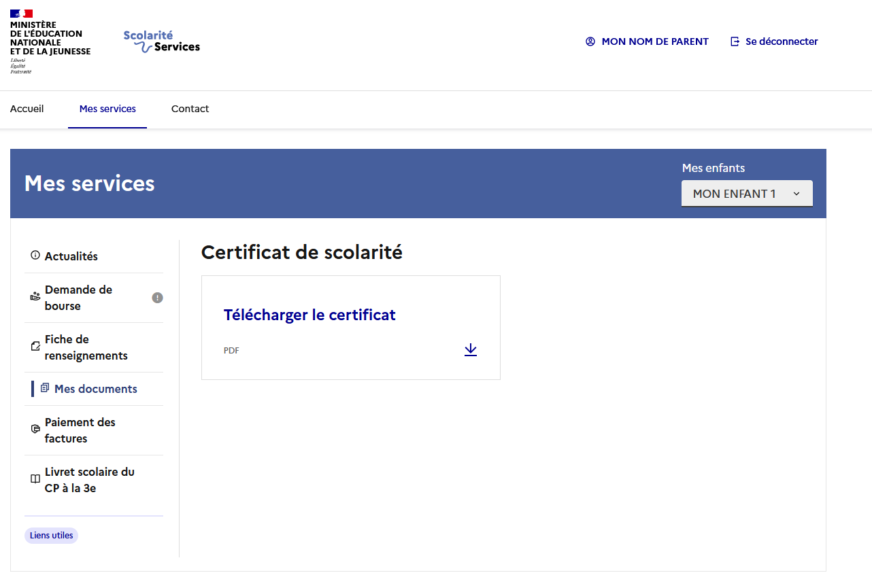Click the logout icon beside Se déconnecter
The width and height of the screenshot is (872, 588).
coord(735,41)
